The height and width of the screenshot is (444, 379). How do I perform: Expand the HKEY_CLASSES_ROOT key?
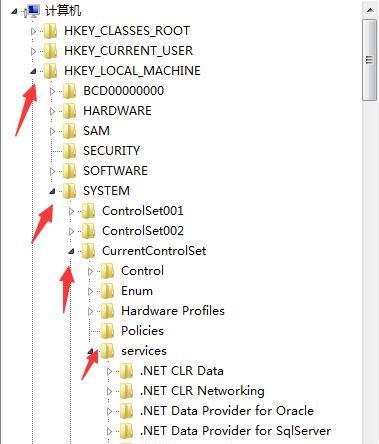pyautogui.click(x=33, y=31)
